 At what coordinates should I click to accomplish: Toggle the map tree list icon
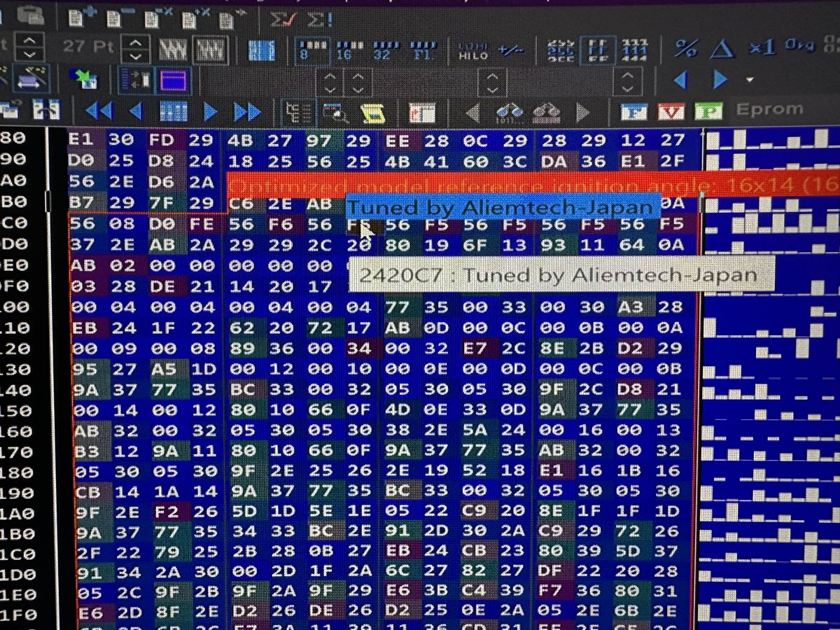pyautogui.click(x=298, y=112)
